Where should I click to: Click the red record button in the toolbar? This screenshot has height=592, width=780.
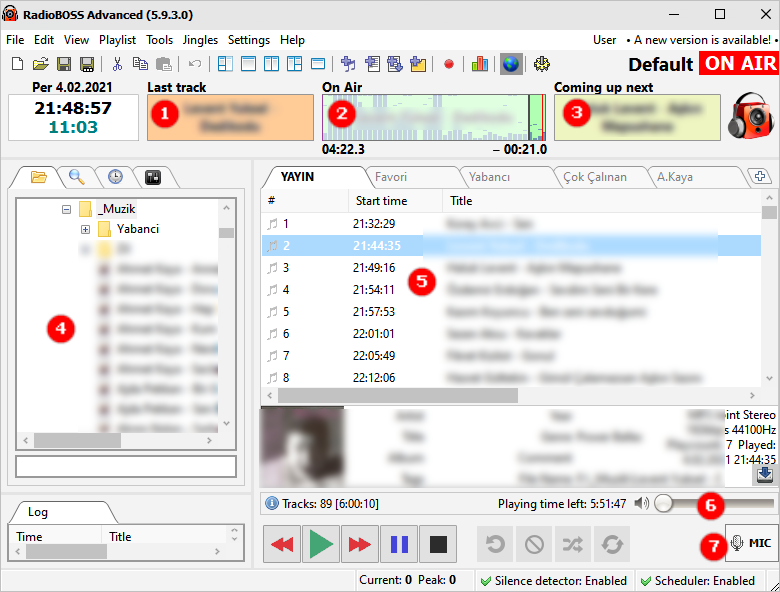pos(449,64)
